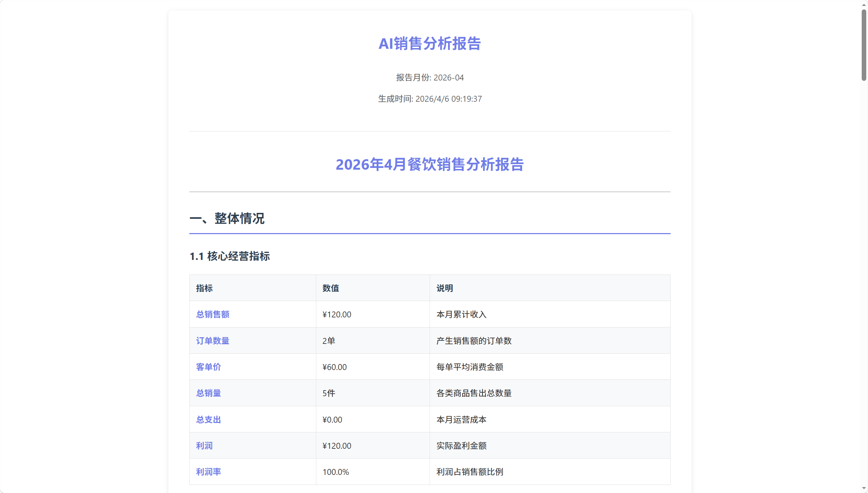
Task: Click the vertical scrollbar thumb
Action: [864, 45]
